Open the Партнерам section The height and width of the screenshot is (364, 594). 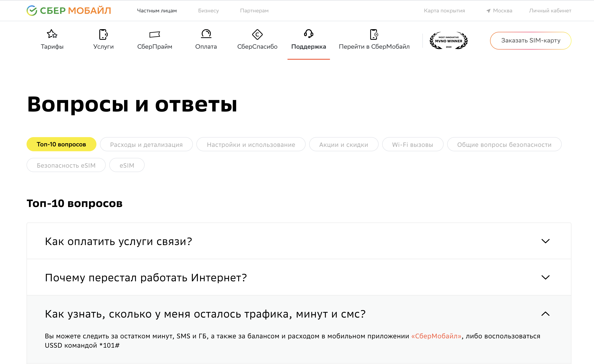coord(254,11)
